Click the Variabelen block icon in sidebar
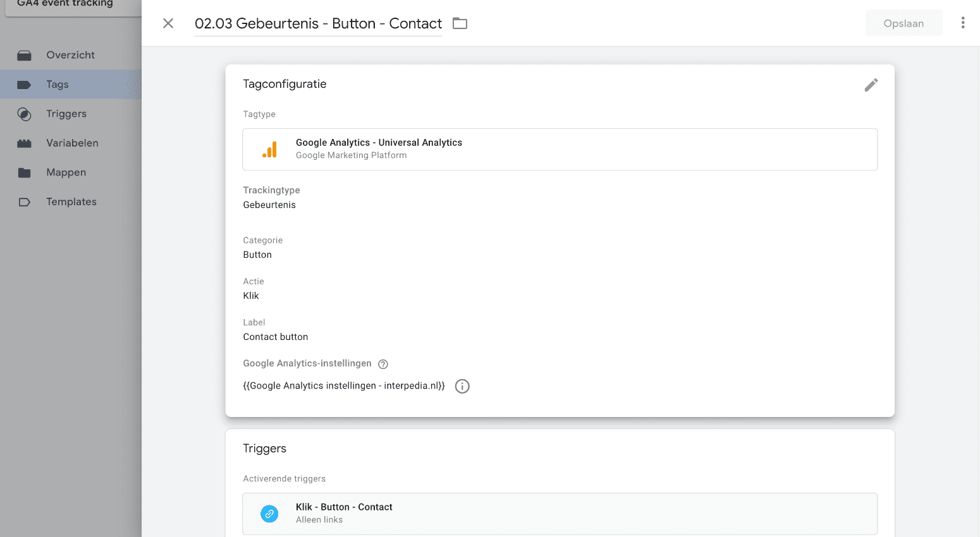The width and height of the screenshot is (980, 537). (x=24, y=143)
